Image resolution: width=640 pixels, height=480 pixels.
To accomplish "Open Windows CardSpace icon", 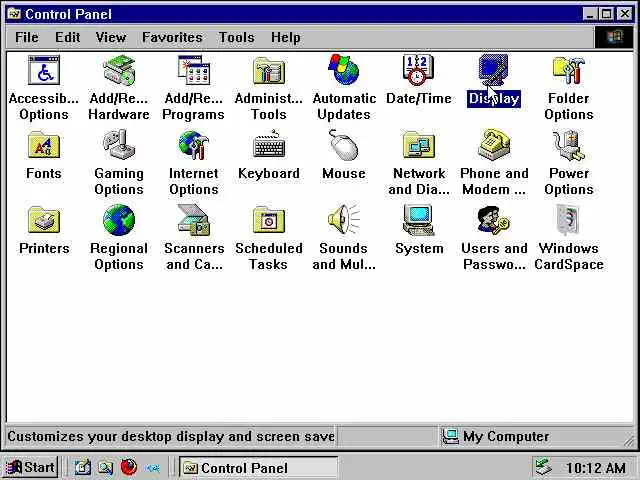I will pos(568,220).
